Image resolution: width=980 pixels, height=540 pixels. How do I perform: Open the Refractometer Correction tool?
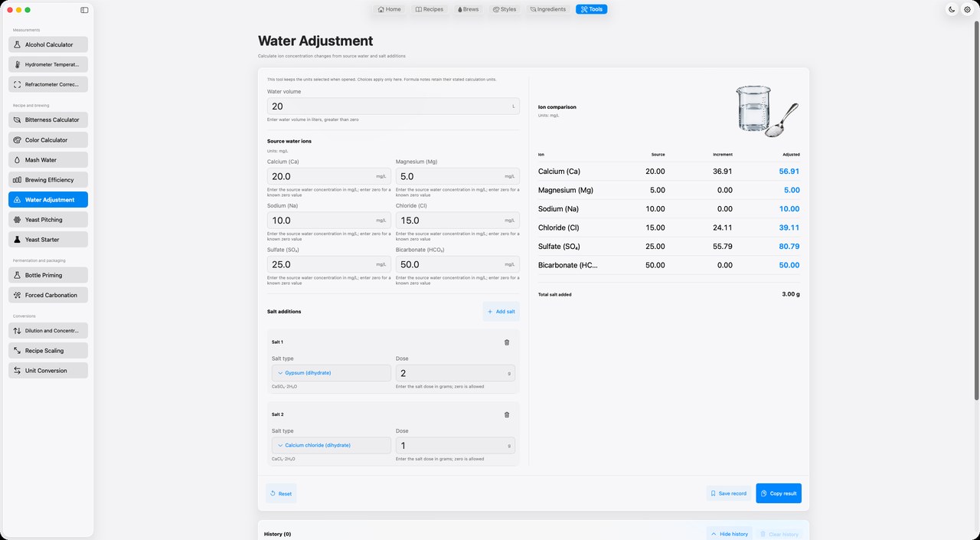[x=48, y=84]
